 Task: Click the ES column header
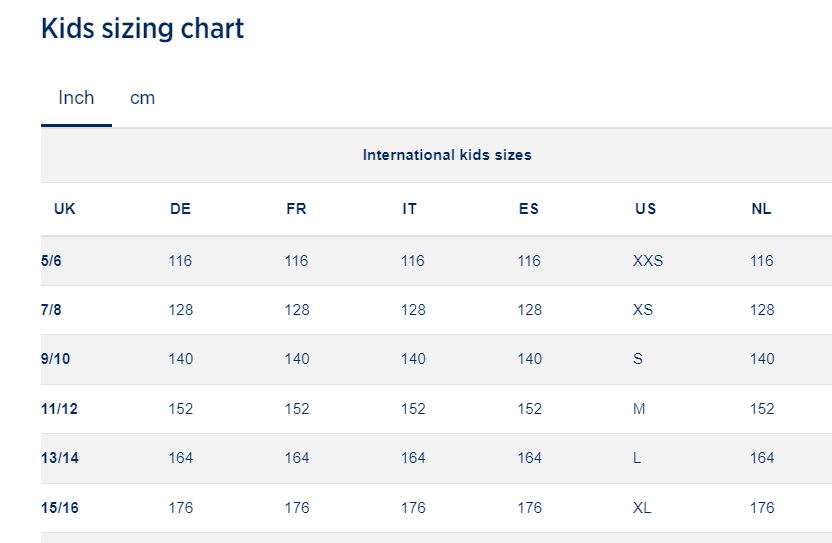coord(529,209)
